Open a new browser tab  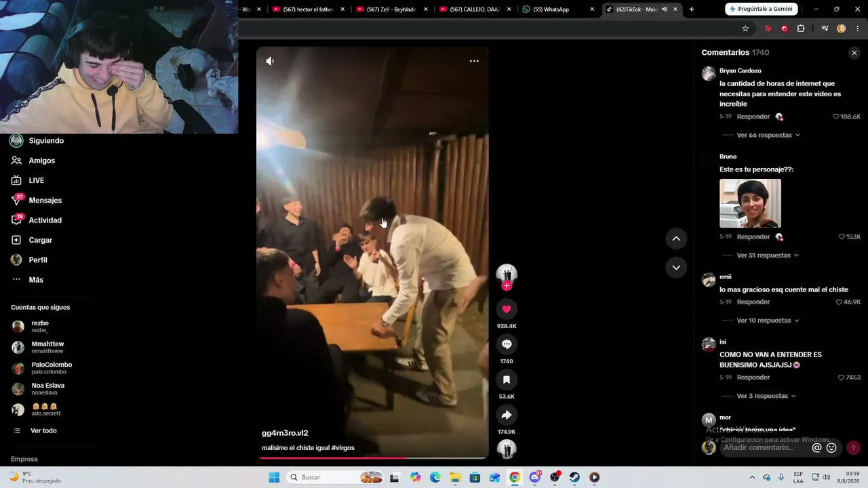coord(691,9)
